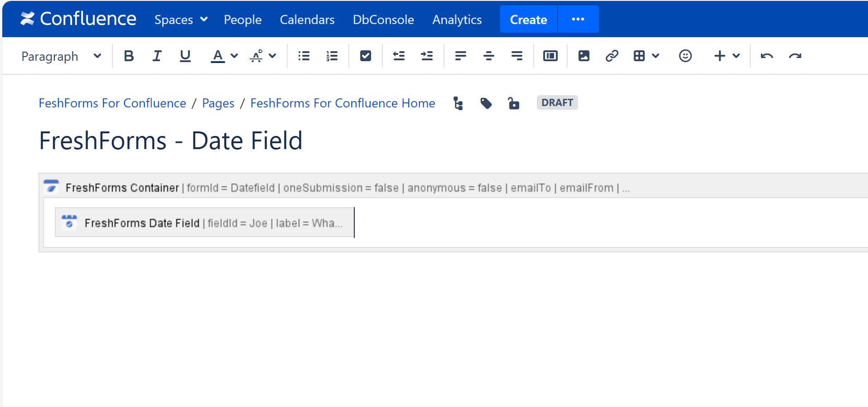Open Calendars
Image resolution: width=868 pixels, height=407 pixels.
(307, 19)
